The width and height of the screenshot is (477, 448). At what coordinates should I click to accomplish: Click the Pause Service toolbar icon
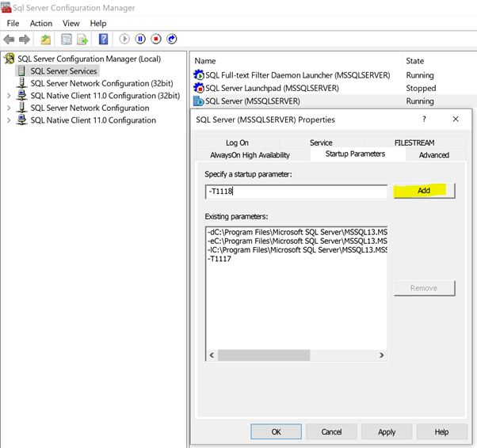click(x=140, y=39)
